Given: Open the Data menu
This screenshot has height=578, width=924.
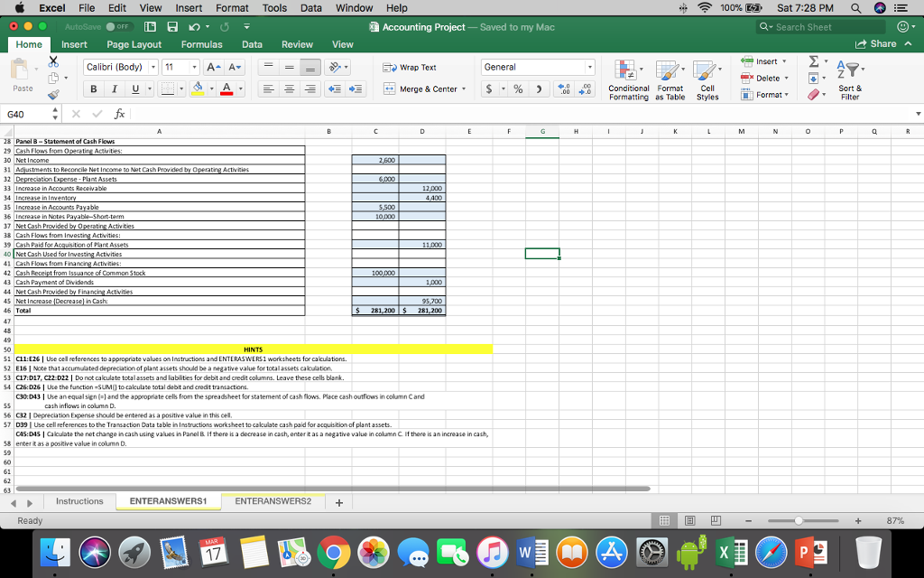Looking at the screenshot, I should [310, 8].
